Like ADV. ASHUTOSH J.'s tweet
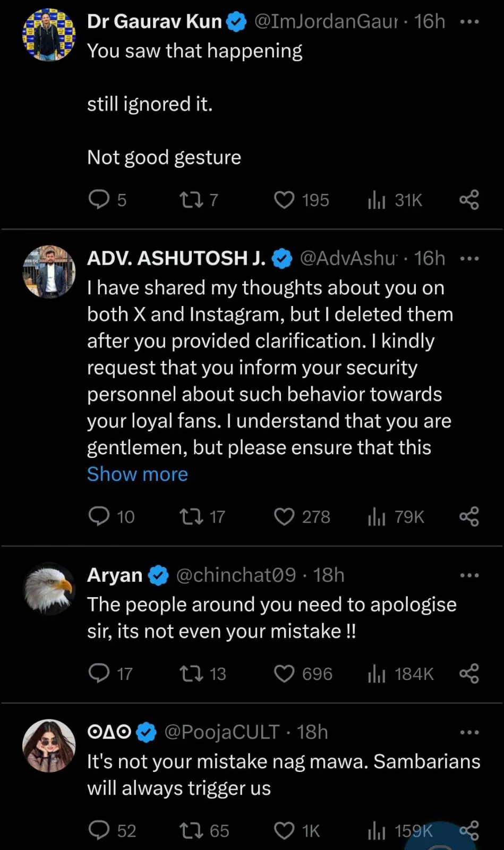This screenshot has height=850, width=504. pyautogui.click(x=284, y=516)
